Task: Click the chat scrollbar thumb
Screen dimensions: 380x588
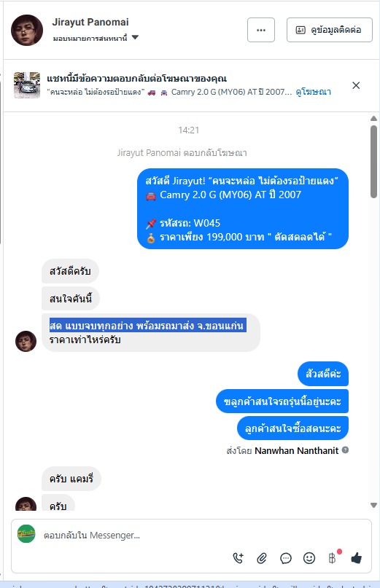Action: pos(373,162)
